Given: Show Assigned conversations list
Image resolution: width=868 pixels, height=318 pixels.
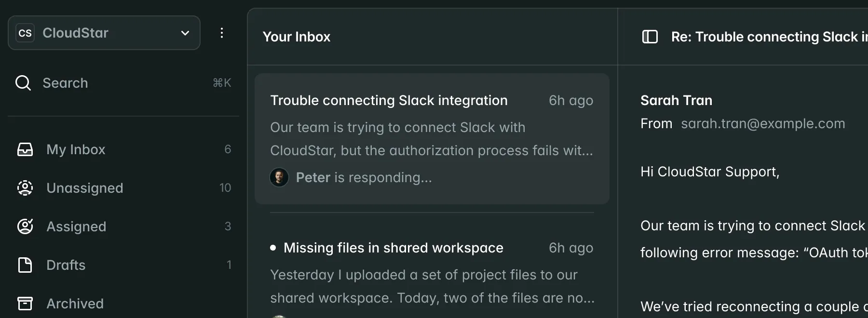Looking at the screenshot, I should [76, 226].
